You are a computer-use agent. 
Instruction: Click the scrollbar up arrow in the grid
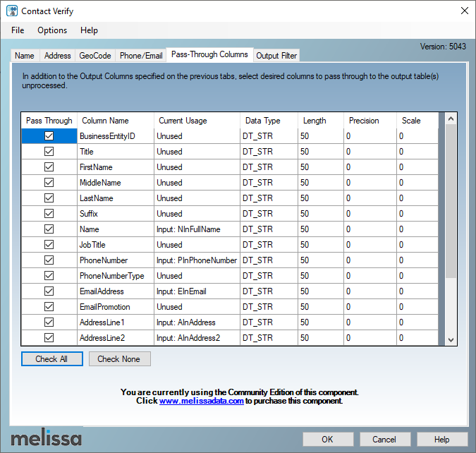[x=451, y=119]
